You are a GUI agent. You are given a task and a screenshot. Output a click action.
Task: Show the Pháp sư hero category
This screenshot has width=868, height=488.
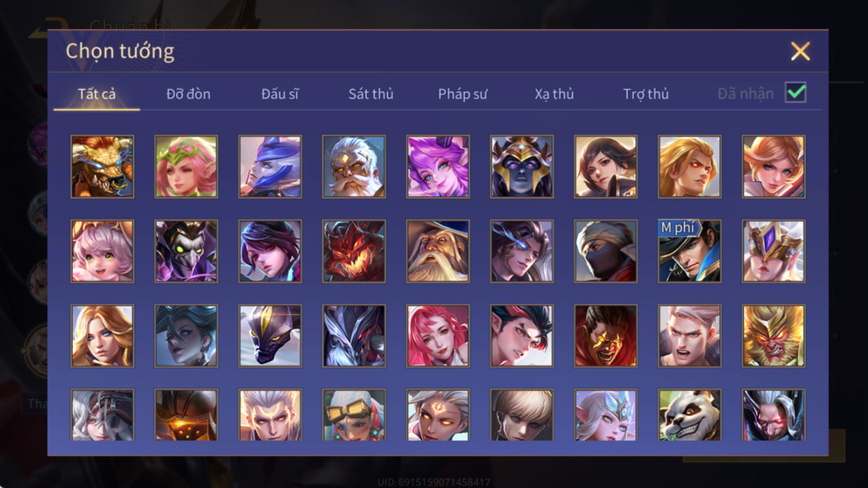pyautogui.click(x=463, y=93)
